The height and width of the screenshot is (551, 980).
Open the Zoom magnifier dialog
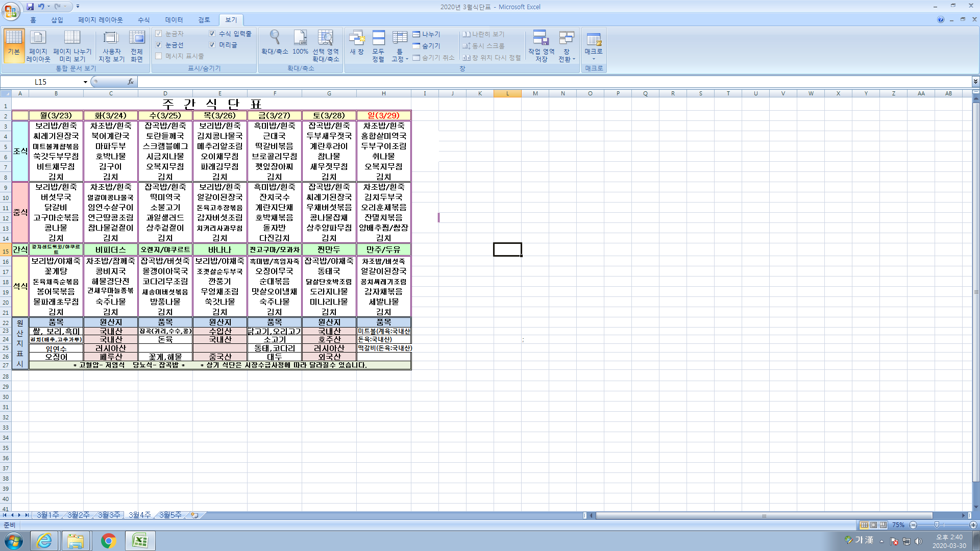point(275,43)
